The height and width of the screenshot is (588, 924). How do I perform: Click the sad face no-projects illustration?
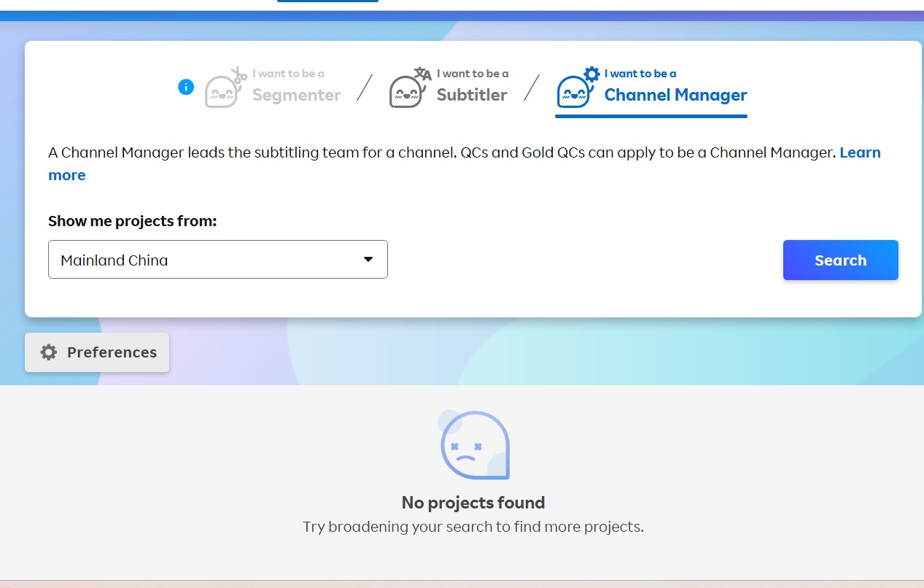(473, 444)
